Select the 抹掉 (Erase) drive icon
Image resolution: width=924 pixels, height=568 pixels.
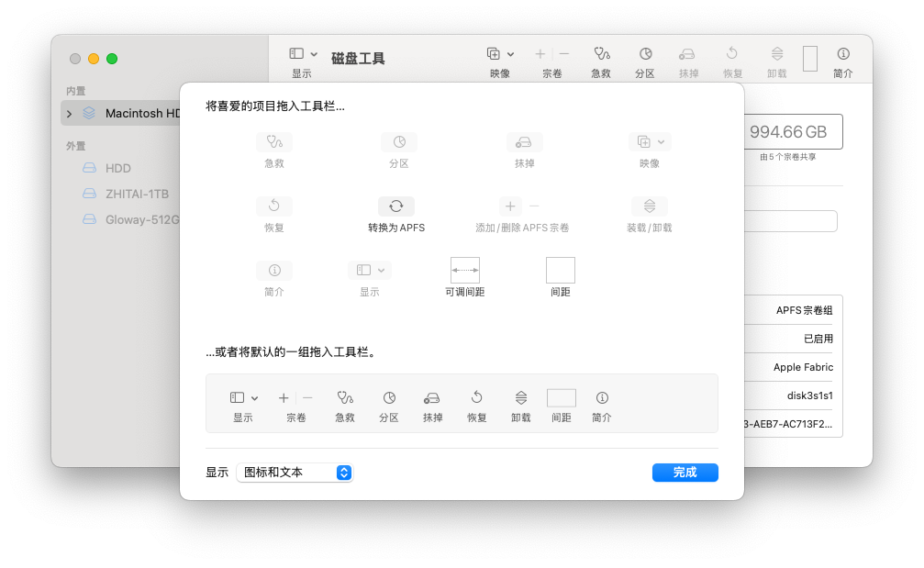coord(524,141)
